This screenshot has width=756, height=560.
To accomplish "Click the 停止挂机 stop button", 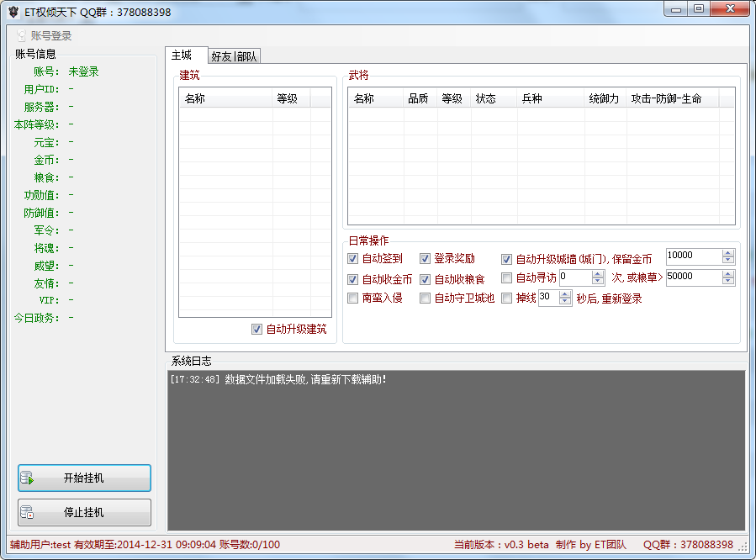I will coord(83,512).
